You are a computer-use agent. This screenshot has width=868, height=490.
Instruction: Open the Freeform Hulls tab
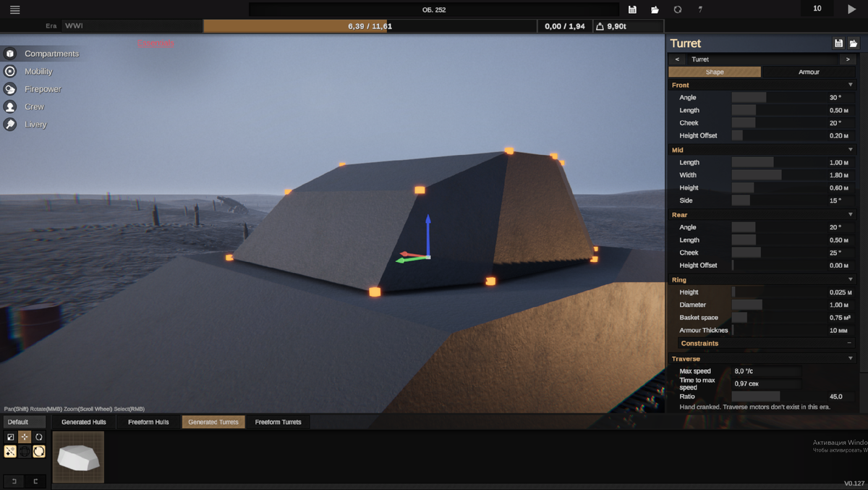click(148, 422)
